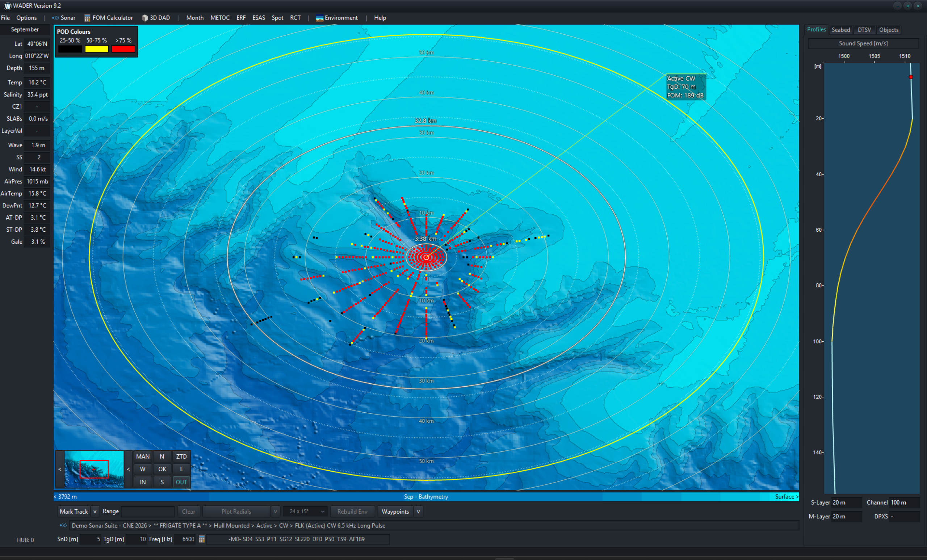Click the red marker on the sound speed profile

tap(911, 77)
